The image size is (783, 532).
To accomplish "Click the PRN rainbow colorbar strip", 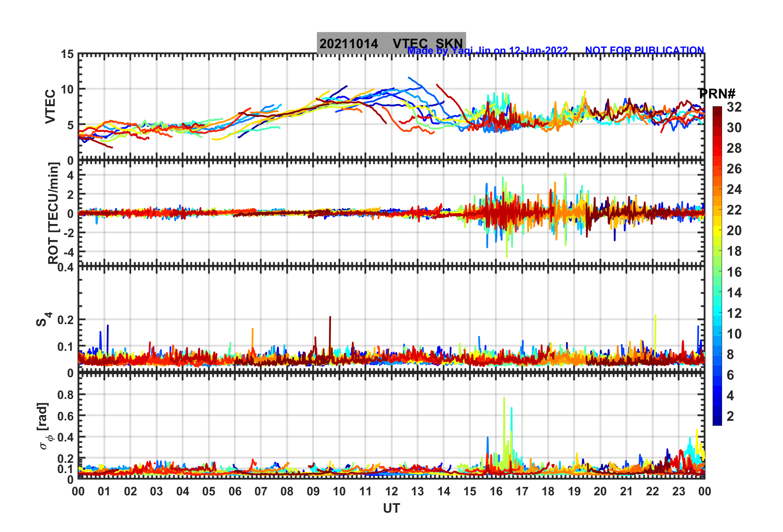I will [717, 266].
